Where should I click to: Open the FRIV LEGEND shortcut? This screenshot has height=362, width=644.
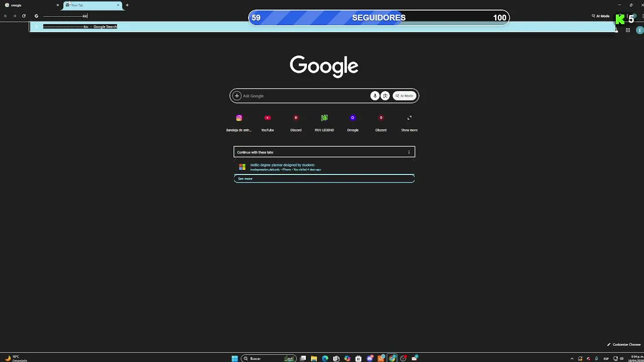click(x=324, y=123)
